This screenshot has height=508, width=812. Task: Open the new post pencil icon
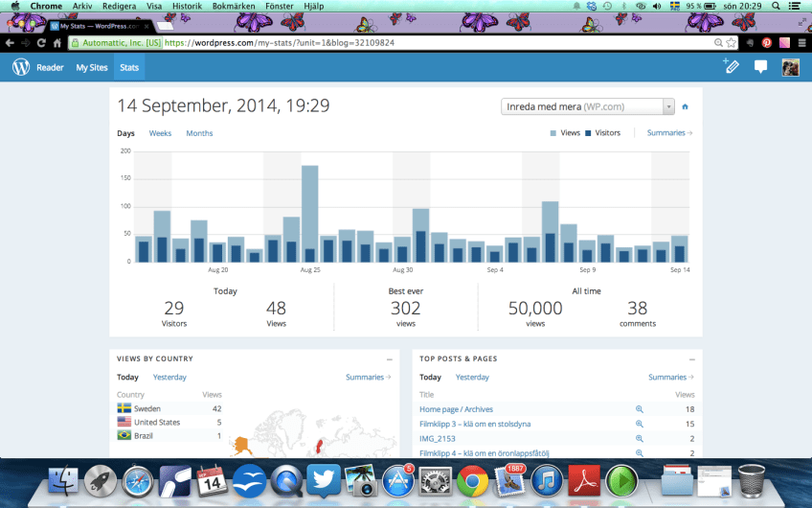731,67
